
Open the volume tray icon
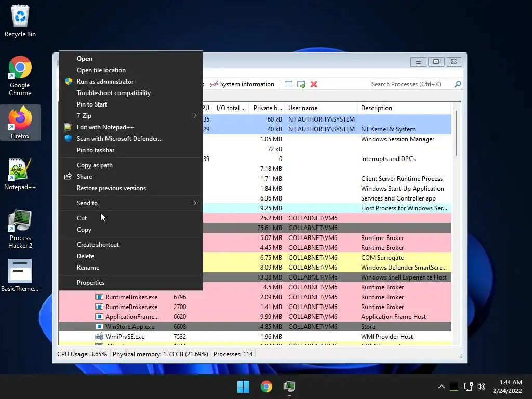[481, 387]
